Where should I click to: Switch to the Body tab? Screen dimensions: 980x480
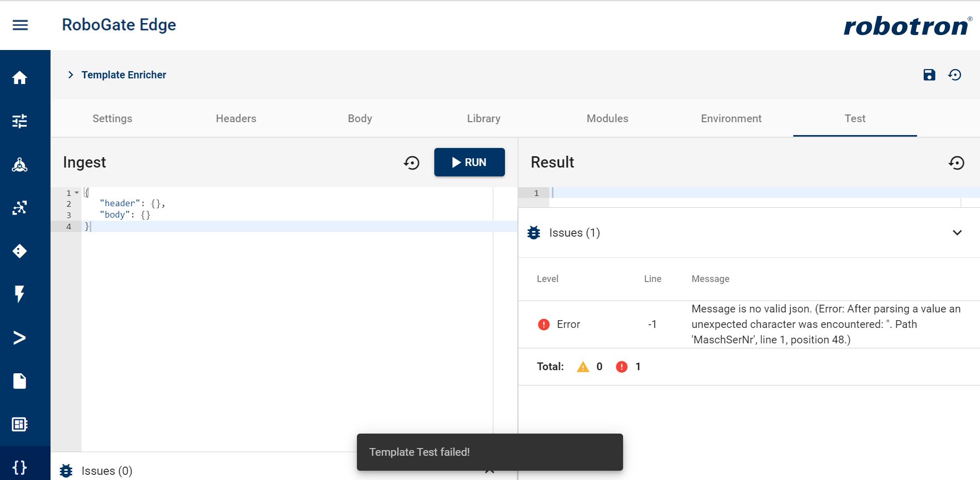pyautogui.click(x=360, y=119)
